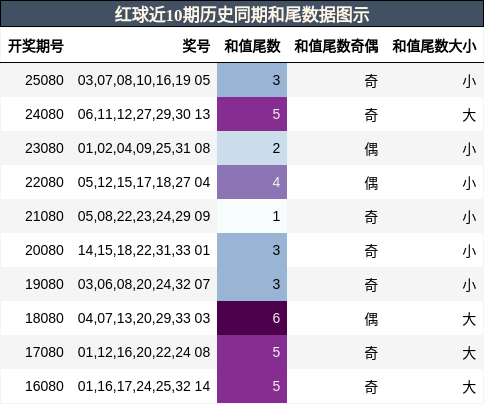484x404 pixels.
Task: Click issue number 21080
Action: [44, 216]
